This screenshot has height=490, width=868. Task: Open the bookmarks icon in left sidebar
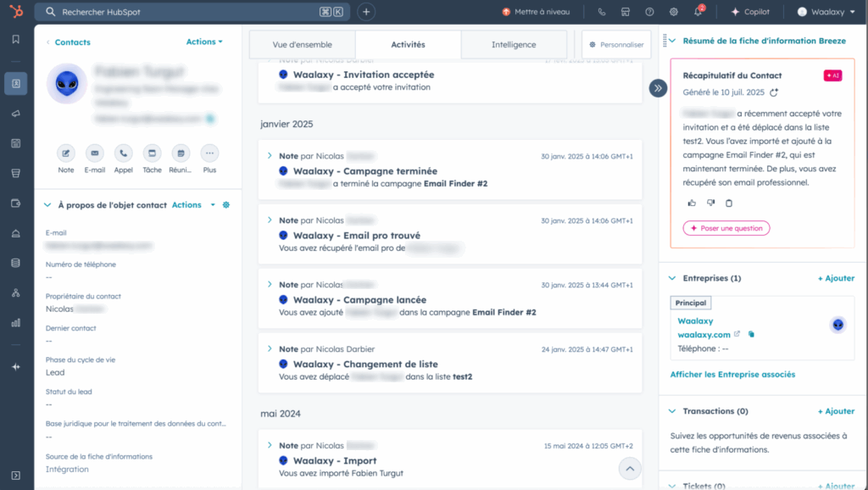tap(16, 39)
